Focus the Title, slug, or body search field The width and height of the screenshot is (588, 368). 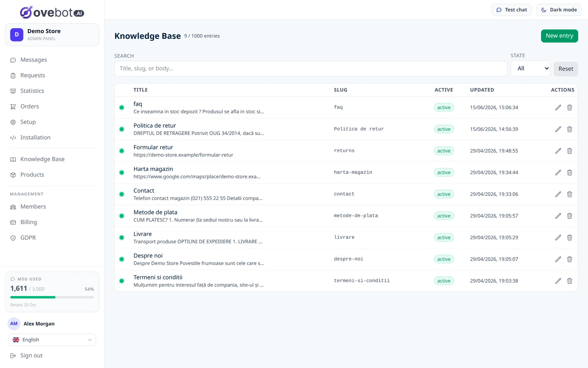(x=311, y=69)
